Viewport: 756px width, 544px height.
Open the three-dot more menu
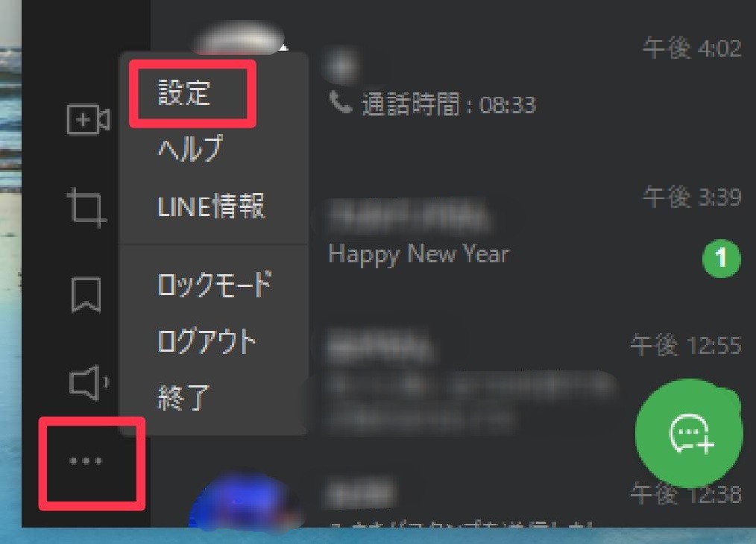[86, 461]
